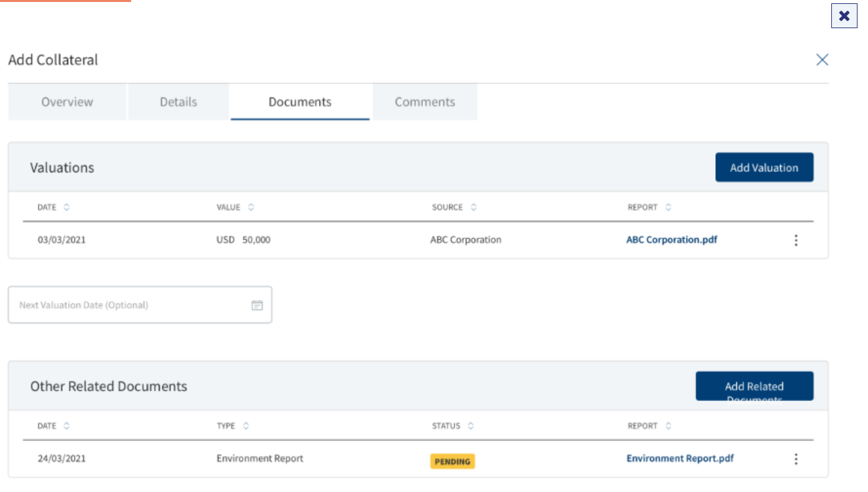Open the Environment Report.pdf link

pos(680,459)
